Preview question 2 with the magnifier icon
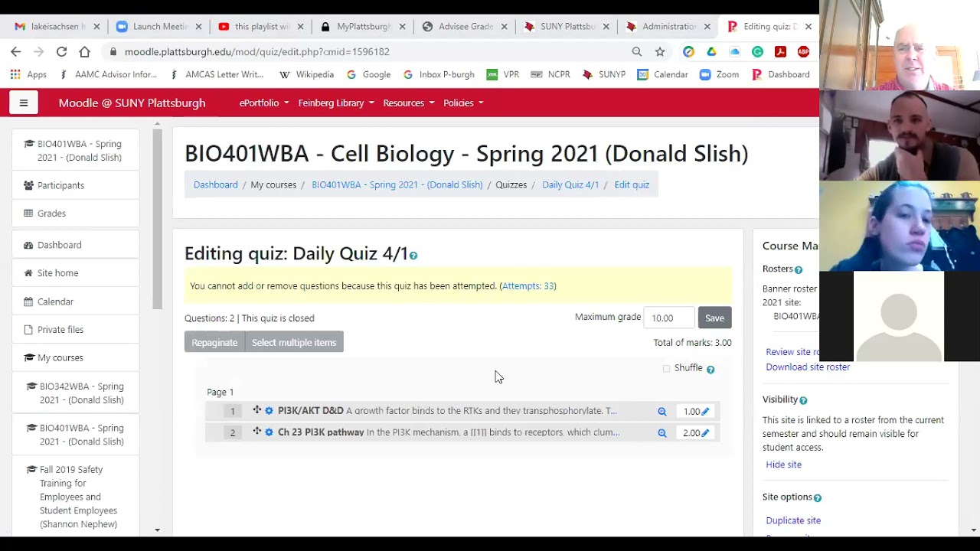The width and height of the screenshot is (980, 551). [x=662, y=433]
